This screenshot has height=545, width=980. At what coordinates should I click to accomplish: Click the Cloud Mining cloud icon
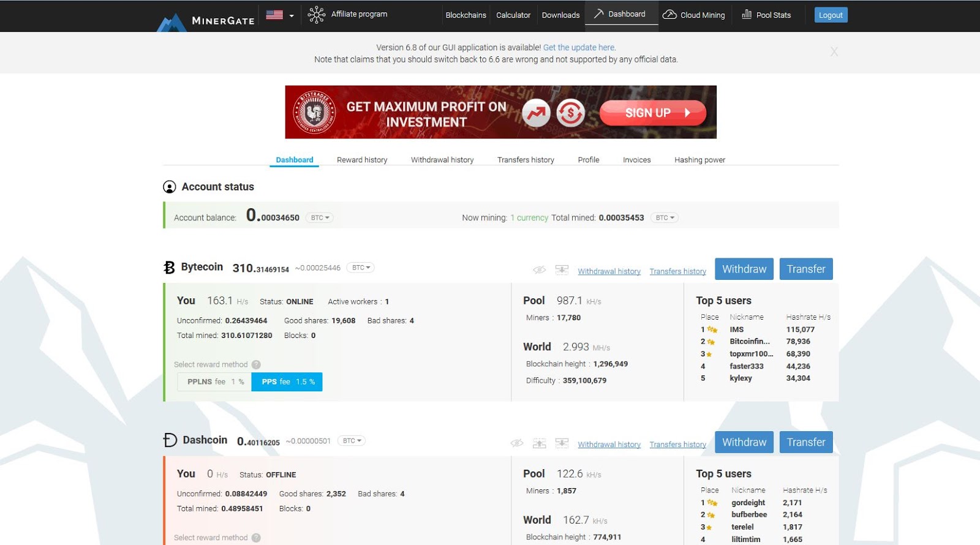point(669,14)
